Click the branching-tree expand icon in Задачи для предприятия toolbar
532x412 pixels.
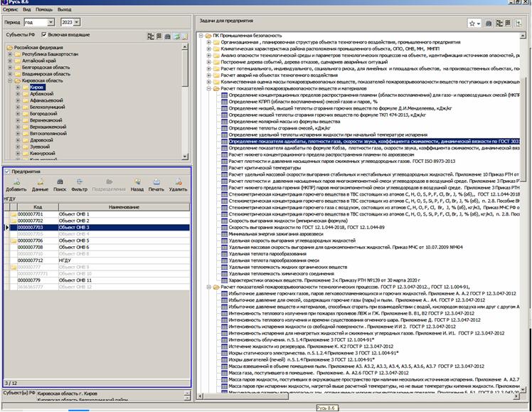499,23
